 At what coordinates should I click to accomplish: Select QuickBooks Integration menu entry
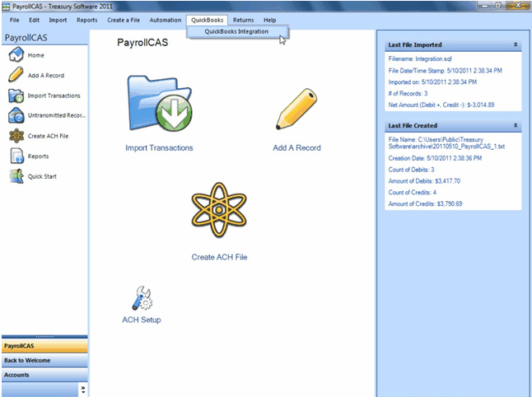click(236, 32)
